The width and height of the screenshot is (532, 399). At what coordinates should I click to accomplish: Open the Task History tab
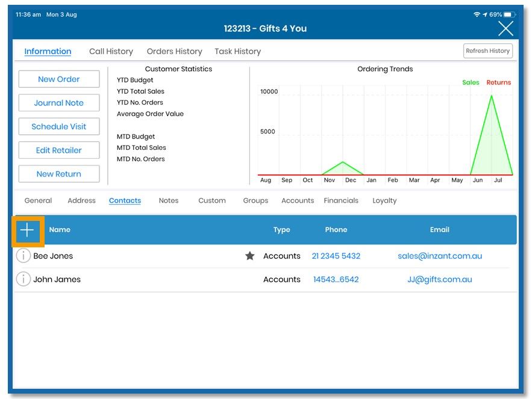237,51
